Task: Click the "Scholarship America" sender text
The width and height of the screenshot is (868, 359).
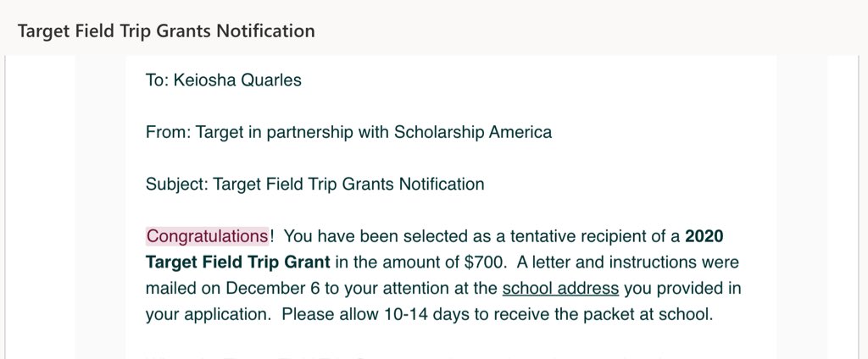Action: pyautogui.click(x=473, y=132)
